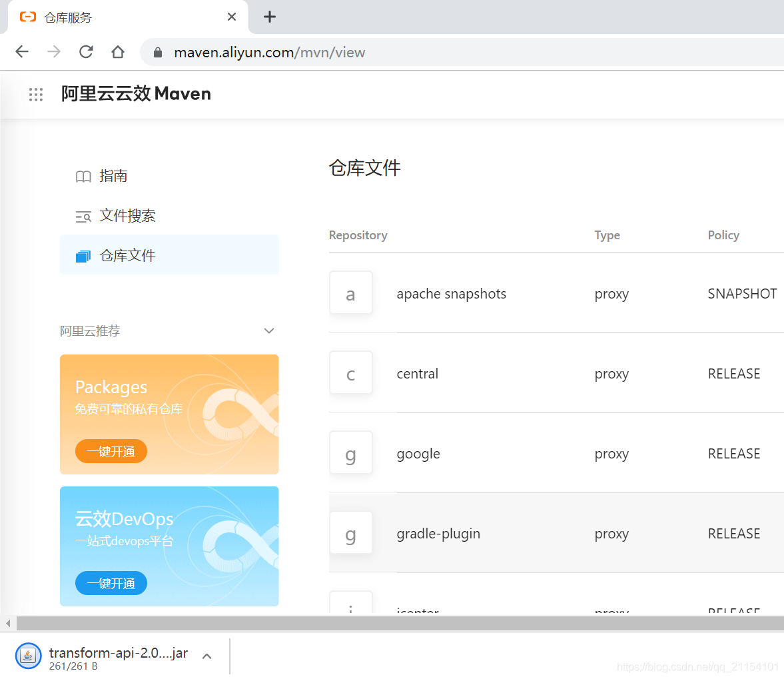Click the 'g' avatar for gradle-plugin
The height and width of the screenshot is (679, 784).
tap(351, 533)
